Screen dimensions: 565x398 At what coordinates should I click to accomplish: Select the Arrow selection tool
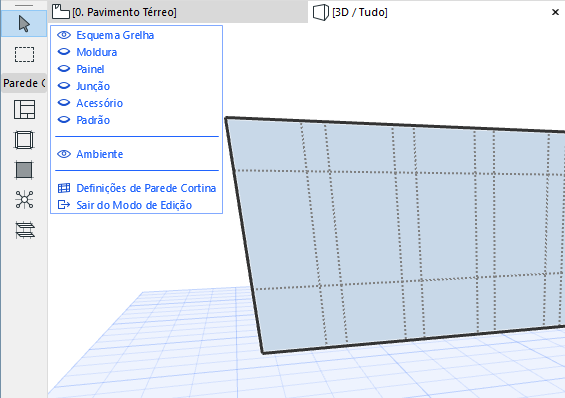tap(24, 24)
